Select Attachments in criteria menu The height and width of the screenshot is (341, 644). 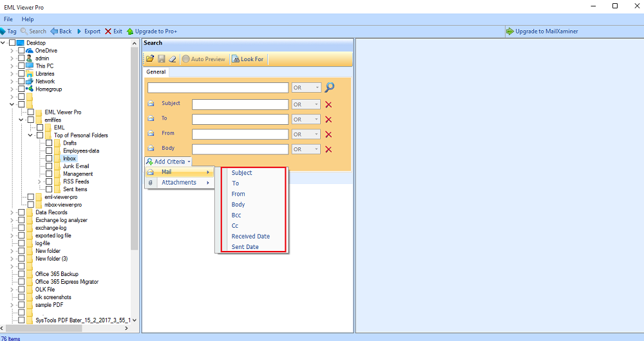click(180, 183)
